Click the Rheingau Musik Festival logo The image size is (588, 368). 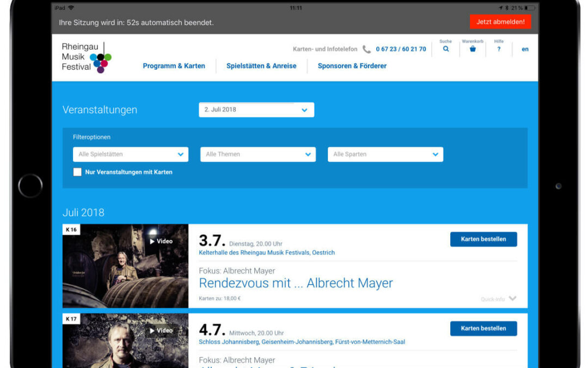click(87, 57)
